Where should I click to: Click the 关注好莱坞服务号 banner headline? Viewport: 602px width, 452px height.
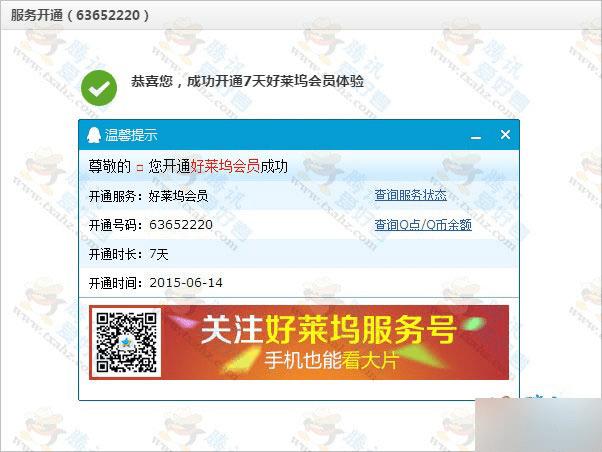pyautogui.click(x=329, y=329)
